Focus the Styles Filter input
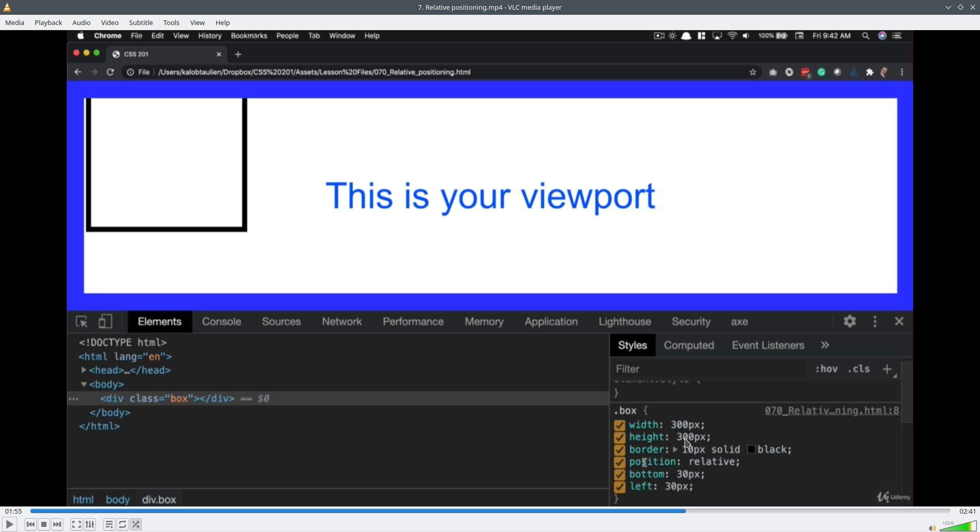The width and height of the screenshot is (980, 532). 709,369
